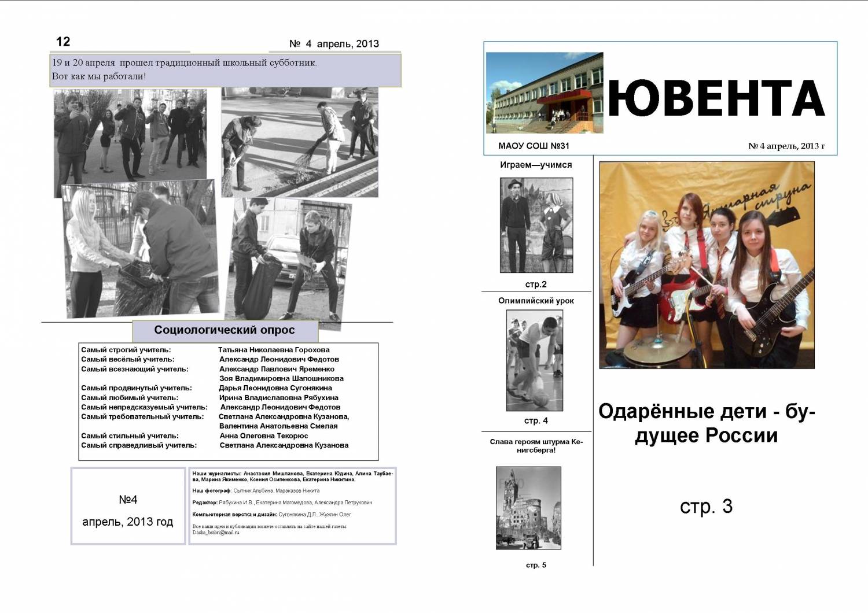Open the girl band photo with guitars
The width and height of the screenshot is (868, 613).
pos(707,265)
